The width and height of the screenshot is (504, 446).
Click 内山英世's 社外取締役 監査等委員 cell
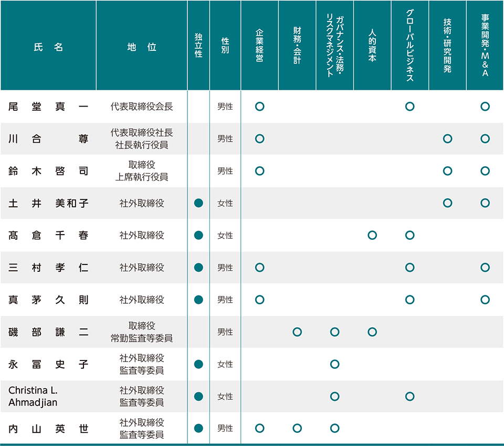click(x=142, y=428)
